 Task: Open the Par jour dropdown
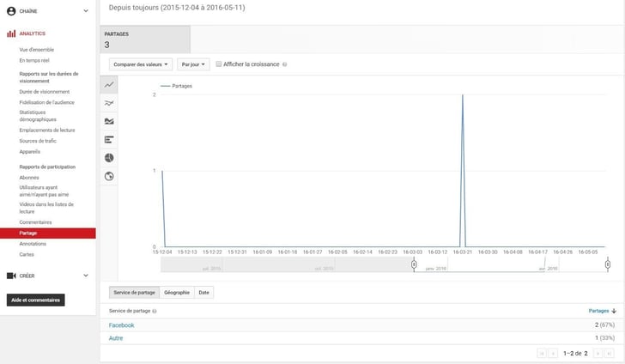coord(193,64)
